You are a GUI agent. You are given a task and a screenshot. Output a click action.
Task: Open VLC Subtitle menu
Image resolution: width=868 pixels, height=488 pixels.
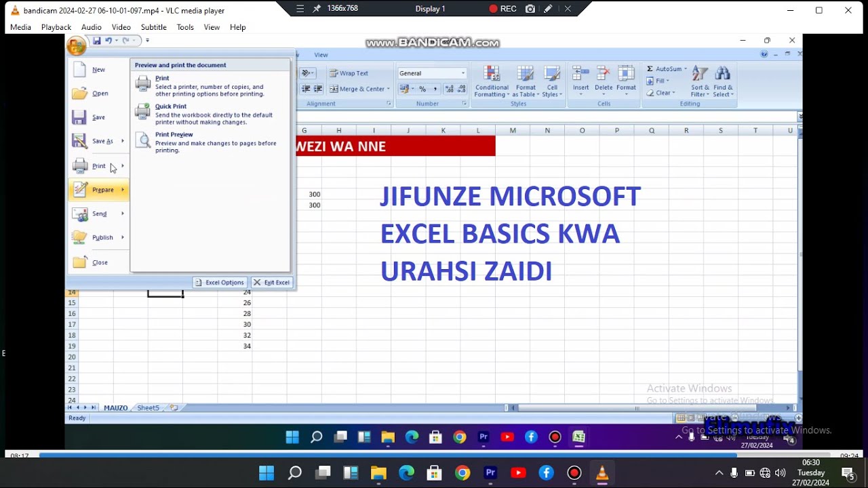(x=154, y=27)
